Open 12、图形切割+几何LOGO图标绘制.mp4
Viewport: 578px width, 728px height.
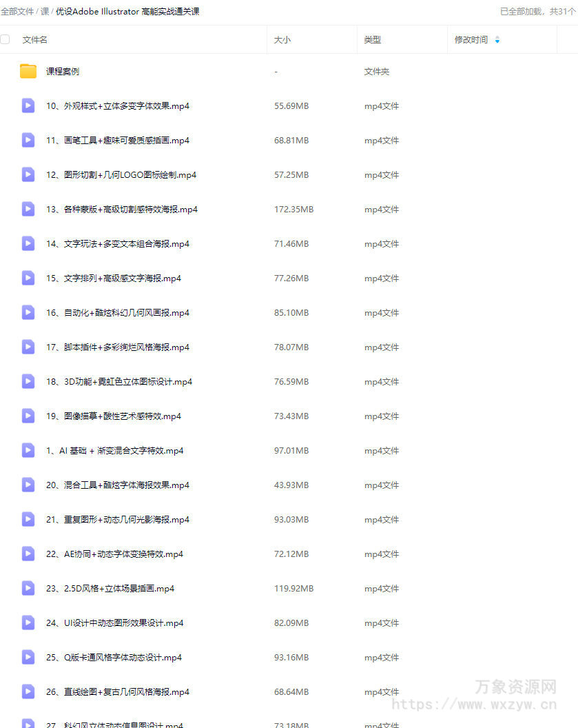tap(121, 175)
